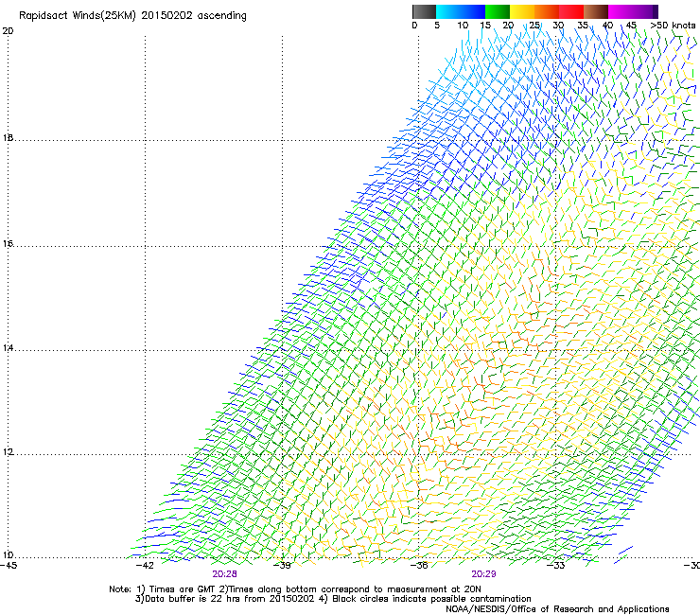
Task: Click the legend tick label 40
Action: pyautogui.click(x=607, y=26)
